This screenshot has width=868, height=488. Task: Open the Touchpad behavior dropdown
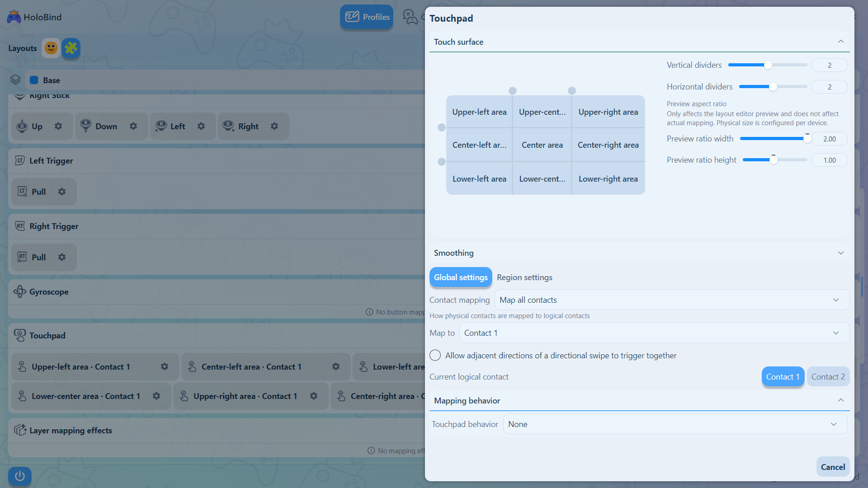coord(675,424)
